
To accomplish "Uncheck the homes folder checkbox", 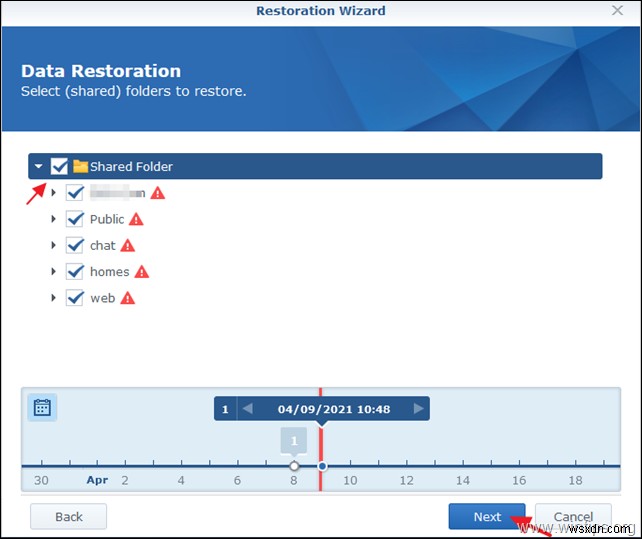I will (75, 272).
